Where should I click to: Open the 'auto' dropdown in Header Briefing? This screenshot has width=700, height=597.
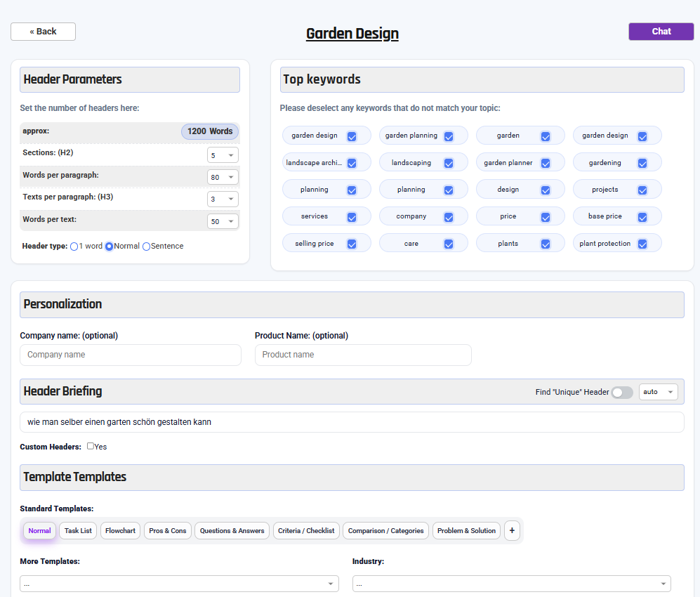tap(658, 392)
